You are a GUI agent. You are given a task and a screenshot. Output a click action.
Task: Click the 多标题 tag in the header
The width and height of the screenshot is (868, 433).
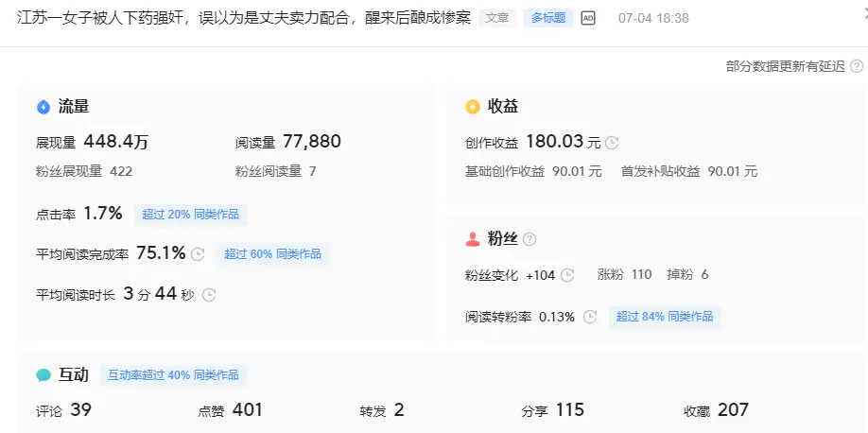click(548, 18)
